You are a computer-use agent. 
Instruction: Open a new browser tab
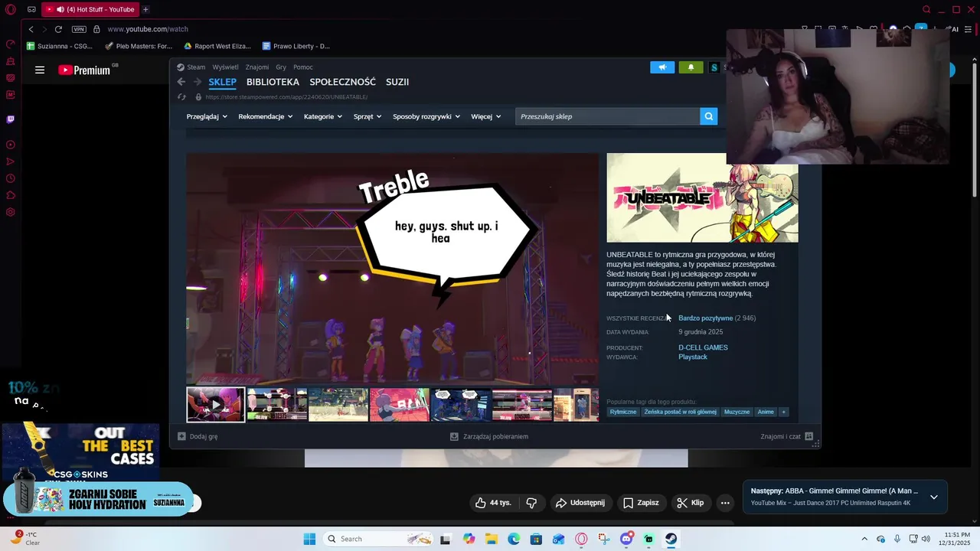tap(145, 9)
